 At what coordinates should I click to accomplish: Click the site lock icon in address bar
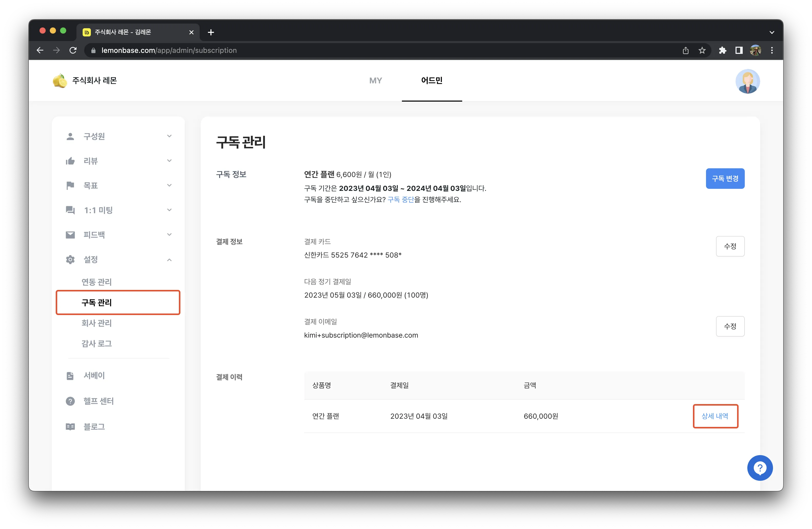93,51
